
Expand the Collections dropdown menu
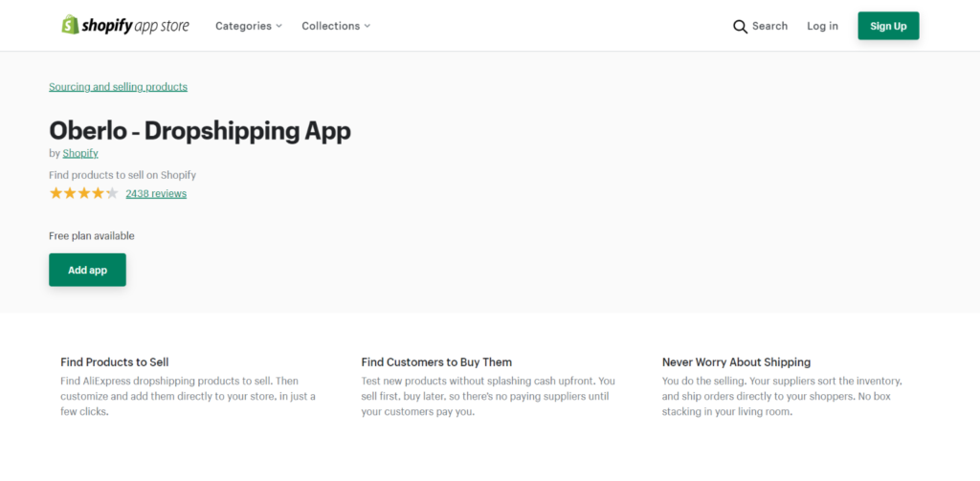pyautogui.click(x=336, y=26)
